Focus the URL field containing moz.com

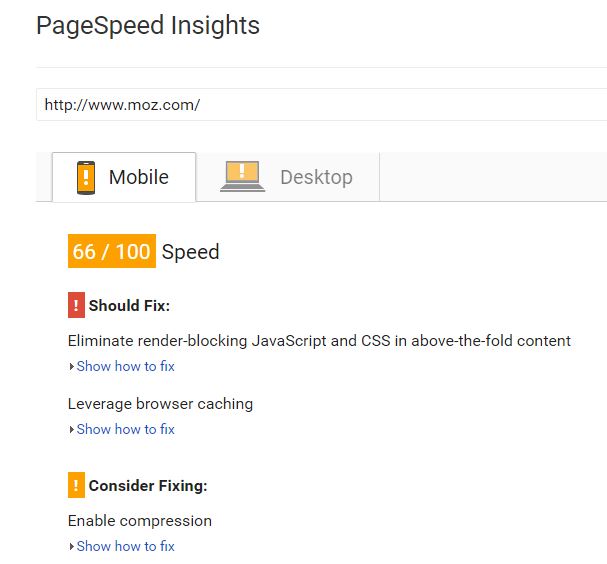321,105
